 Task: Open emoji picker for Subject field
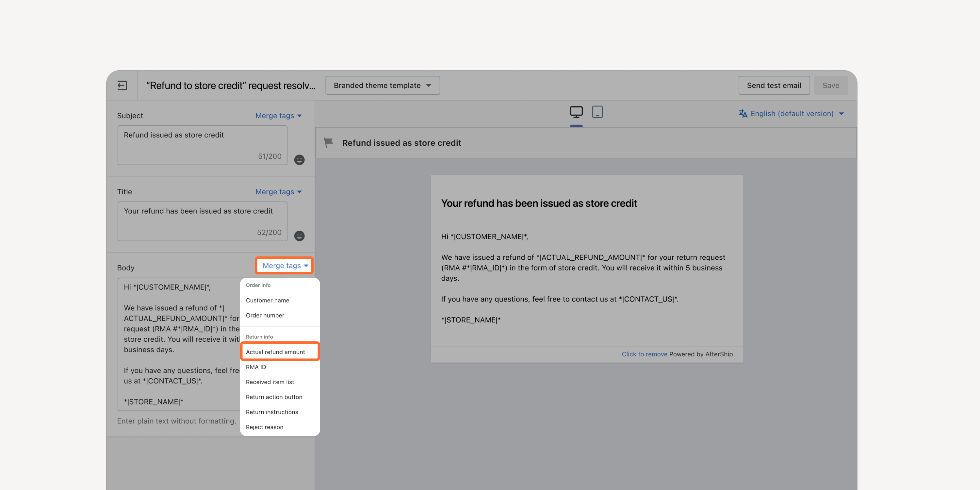click(x=300, y=160)
